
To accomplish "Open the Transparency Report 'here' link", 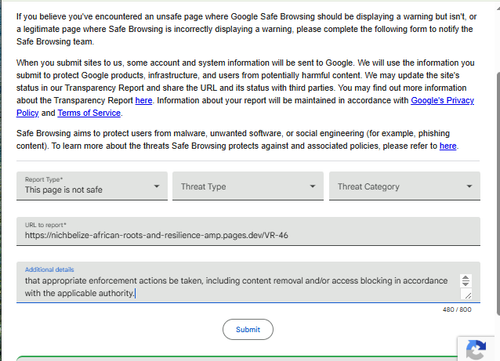I will click(144, 100).
